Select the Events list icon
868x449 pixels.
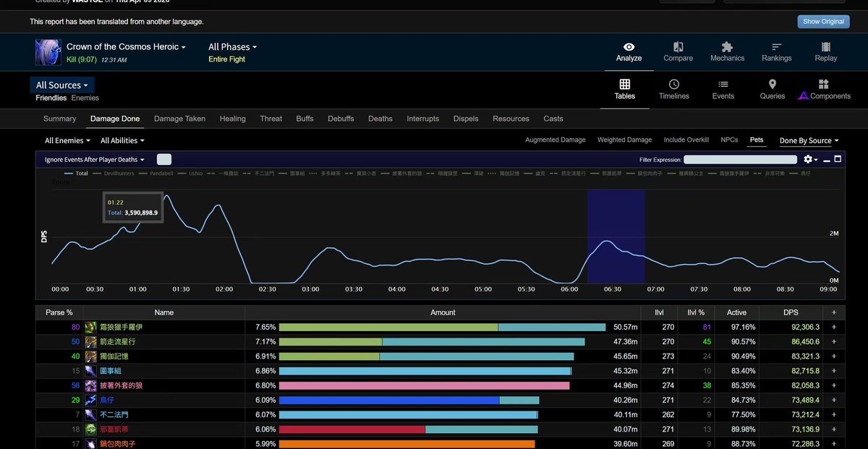[723, 84]
